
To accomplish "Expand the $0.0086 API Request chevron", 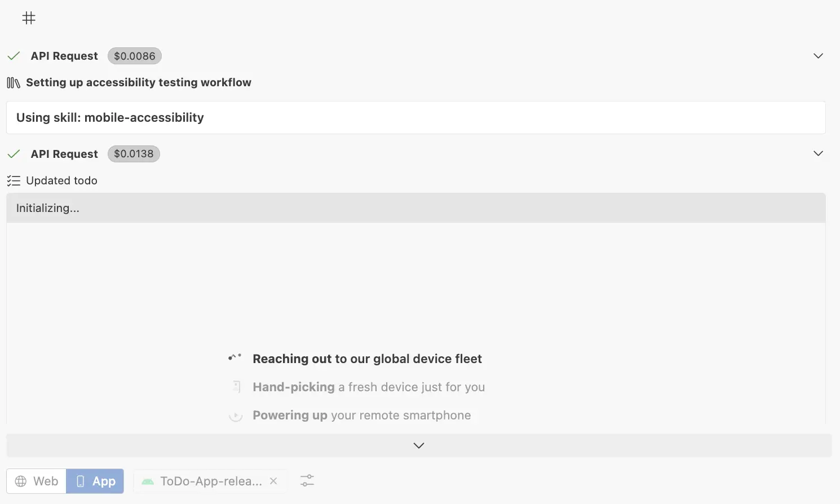I will pyautogui.click(x=819, y=56).
